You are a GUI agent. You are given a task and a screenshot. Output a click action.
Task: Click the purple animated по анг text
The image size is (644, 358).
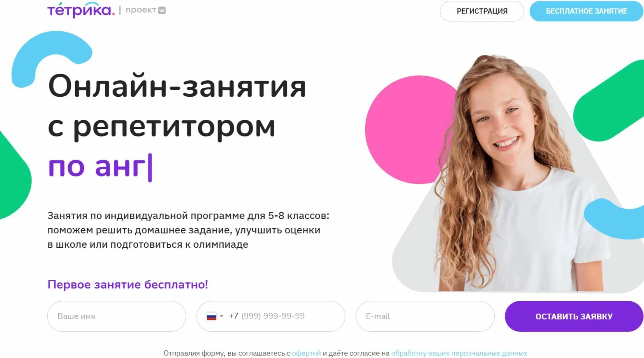pyautogui.click(x=100, y=166)
